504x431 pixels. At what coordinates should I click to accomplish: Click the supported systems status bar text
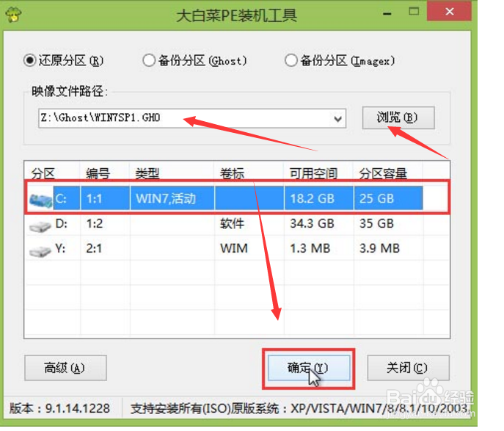[x=299, y=408]
